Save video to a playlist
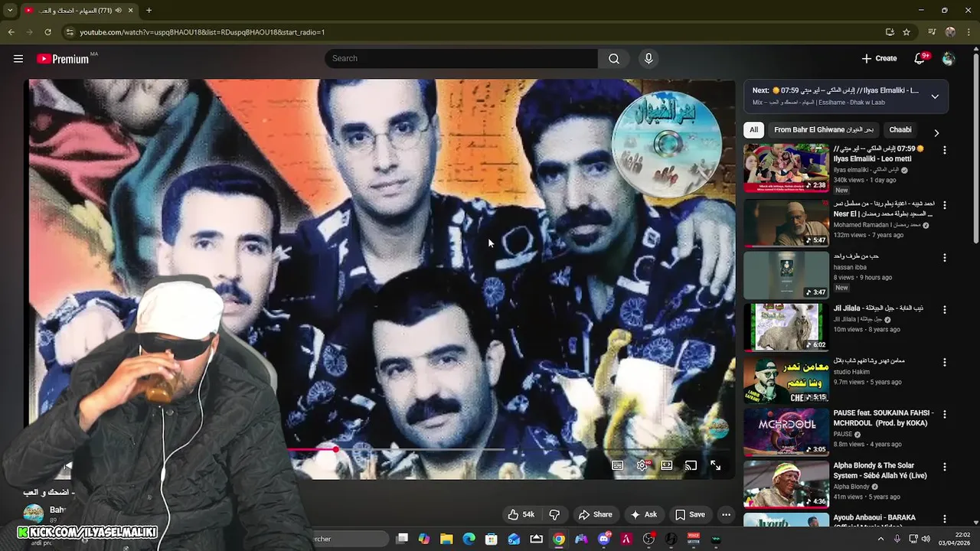This screenshot has height=551, width=980. coord(690,514)
